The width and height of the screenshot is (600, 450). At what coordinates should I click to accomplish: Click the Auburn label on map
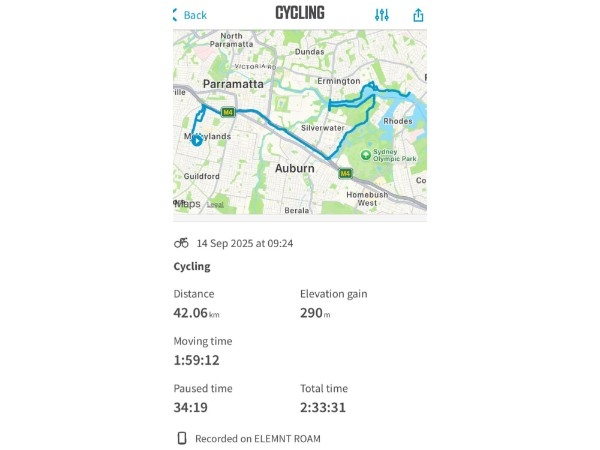[x=295, y=168]
